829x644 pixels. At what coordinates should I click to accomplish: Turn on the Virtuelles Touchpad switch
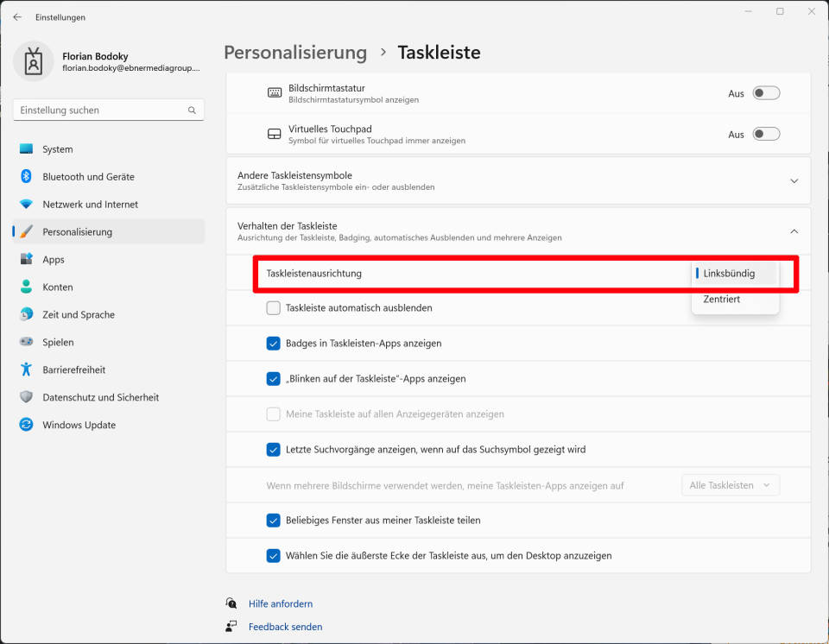click(765, 134)
